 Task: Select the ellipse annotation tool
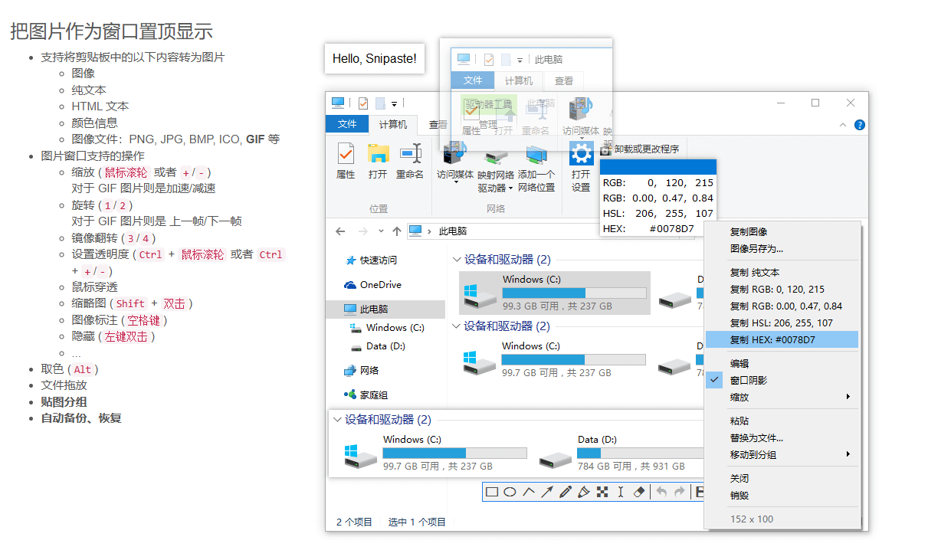tap(510, 493)
